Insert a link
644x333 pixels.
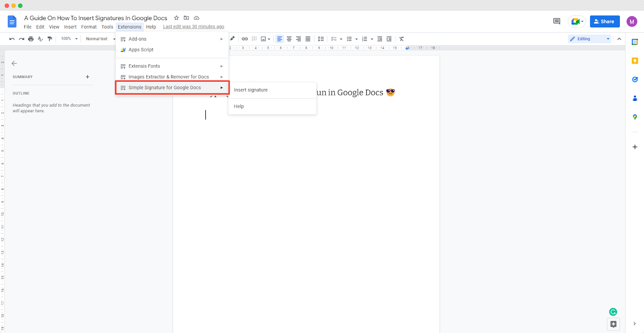pos(245,39)
